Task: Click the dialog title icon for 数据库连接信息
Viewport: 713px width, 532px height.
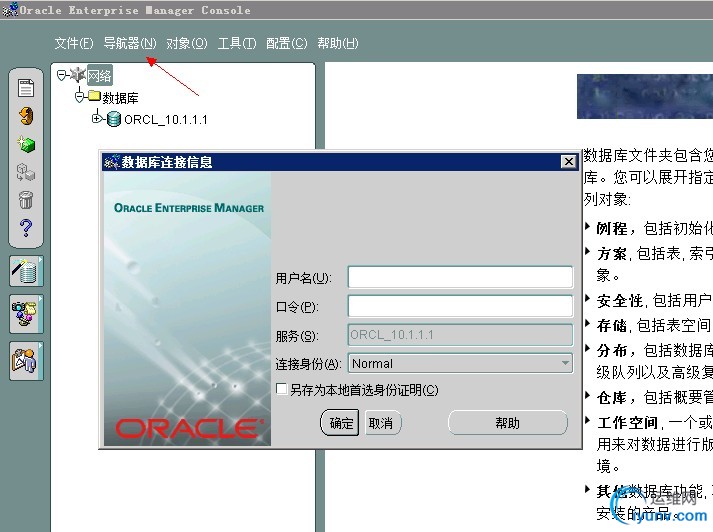Action: tap(111, 162)
